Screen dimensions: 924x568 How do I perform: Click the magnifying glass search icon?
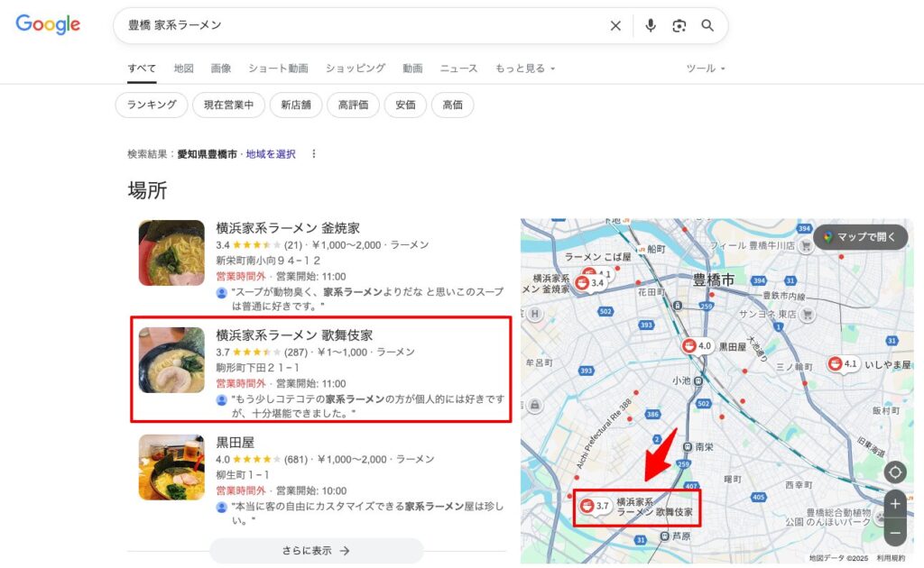(707, 26)
